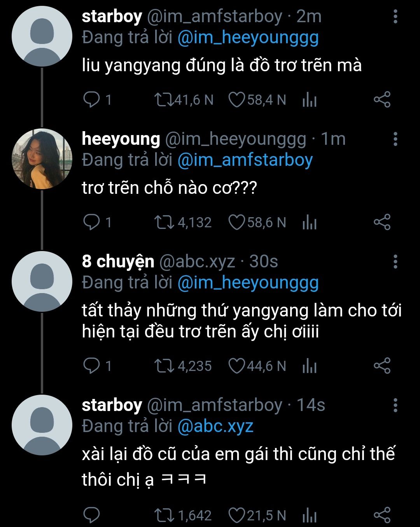Share starboy's first tweet
This screenshot has width=420, height=527.
[x=382, y=100]
